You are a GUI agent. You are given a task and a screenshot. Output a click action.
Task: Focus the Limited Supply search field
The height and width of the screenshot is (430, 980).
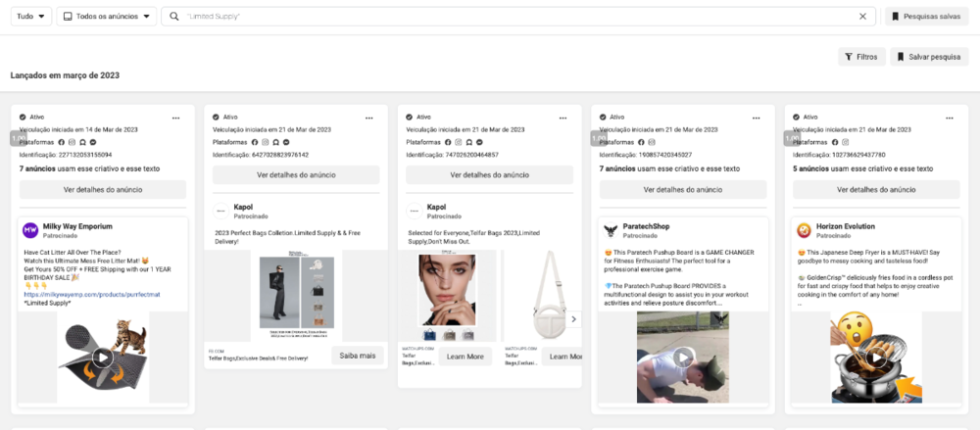(518, 17)
